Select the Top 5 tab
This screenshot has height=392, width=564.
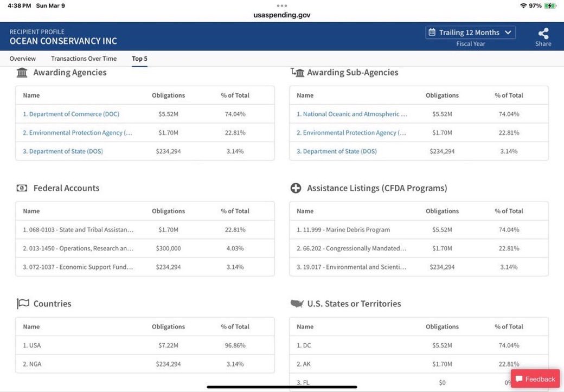pyautogui.click(x=139, y=59)
